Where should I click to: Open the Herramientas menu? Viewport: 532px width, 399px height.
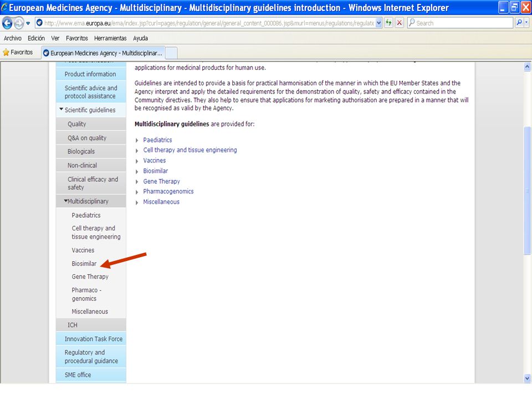click(110, 38)
